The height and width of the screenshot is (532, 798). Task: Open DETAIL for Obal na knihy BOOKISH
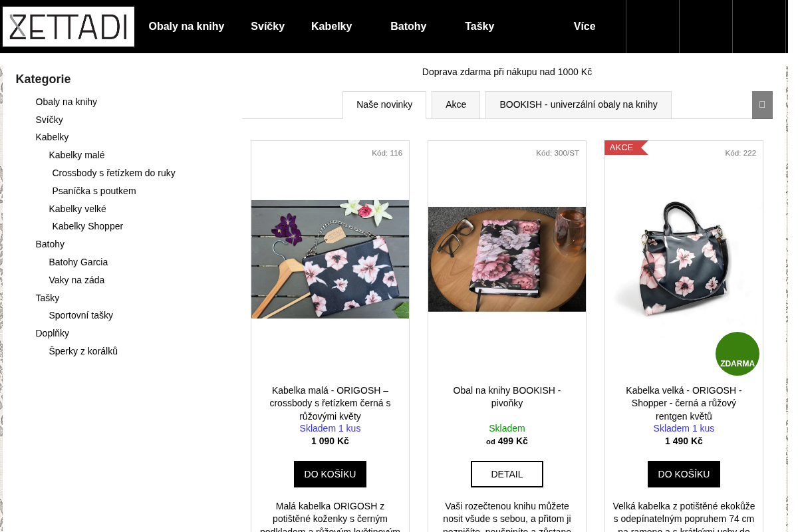point(507,474)
